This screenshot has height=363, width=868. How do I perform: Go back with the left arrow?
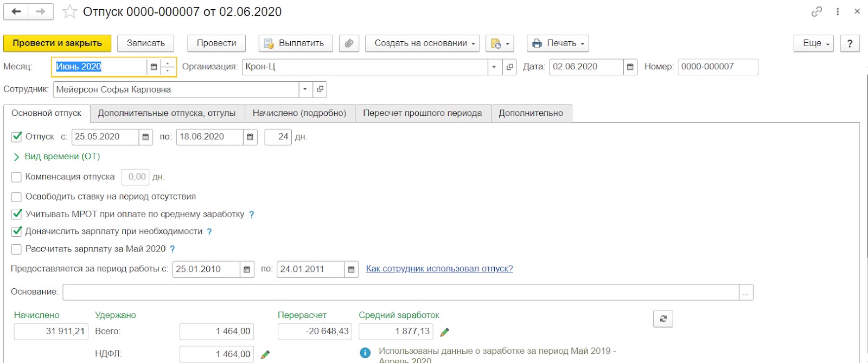tap(16, 11)
